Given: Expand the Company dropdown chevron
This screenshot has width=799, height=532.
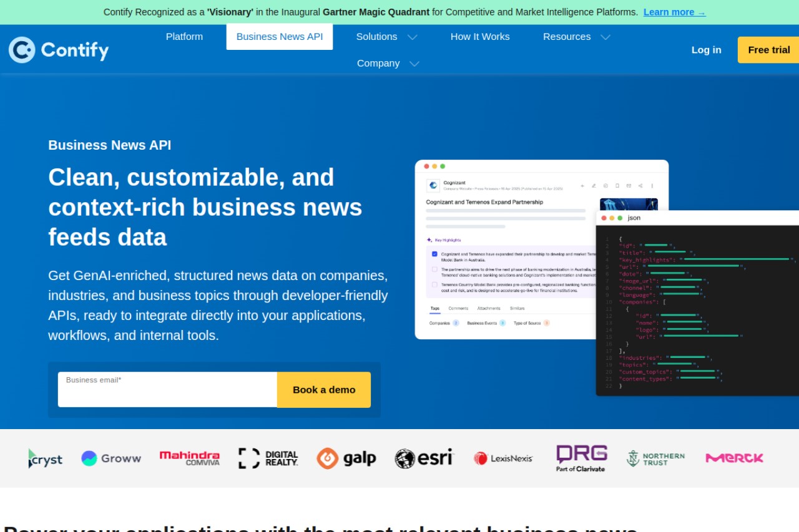Looking at the screenshot, I should pos(414,64).
